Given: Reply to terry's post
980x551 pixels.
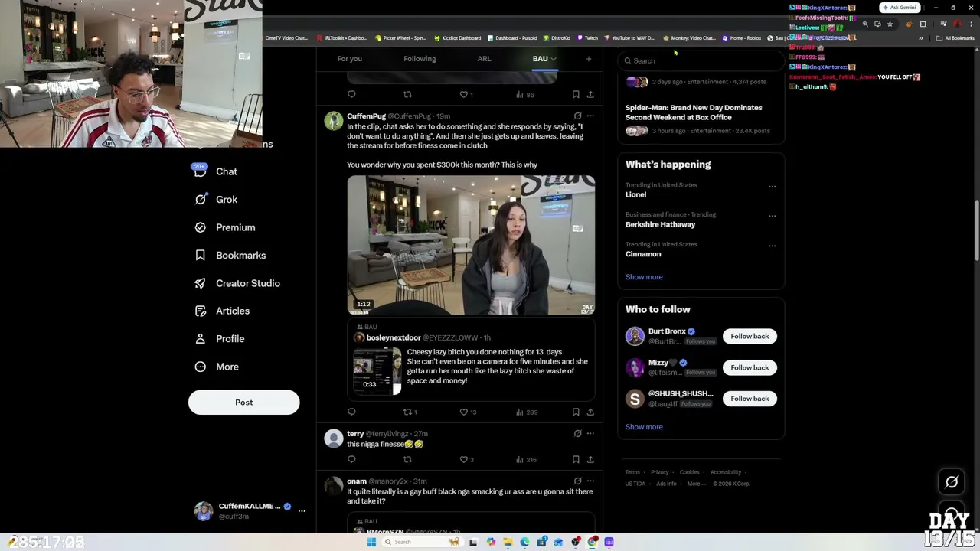Looking at the screenshot, I should [x=351, y=459].
